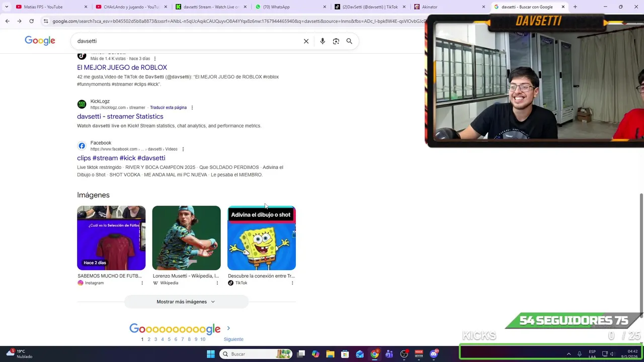Open options for the TikTok image result
Image resolution: width=644 pixels, height=362 pixels.
[x=292, y=283]
